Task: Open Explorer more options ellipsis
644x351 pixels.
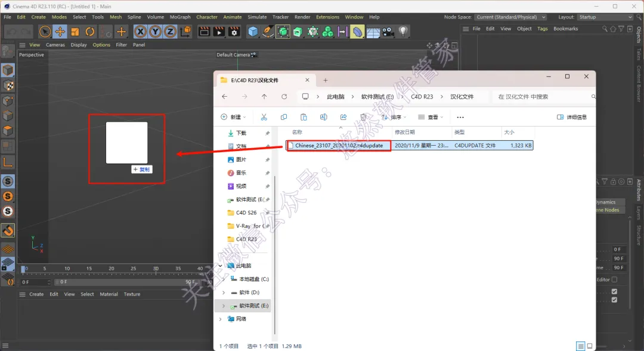Action: [x=460, y=117]
